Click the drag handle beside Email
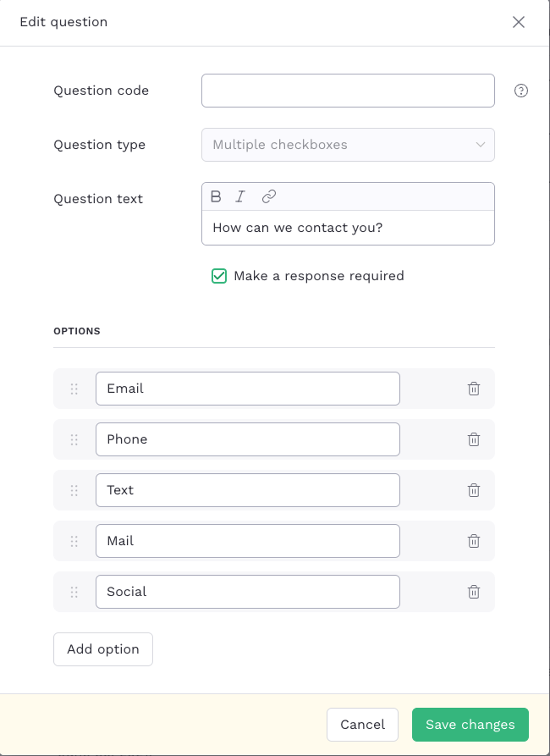550x756 pixels. pyautogui.click(x=74, y=389)
